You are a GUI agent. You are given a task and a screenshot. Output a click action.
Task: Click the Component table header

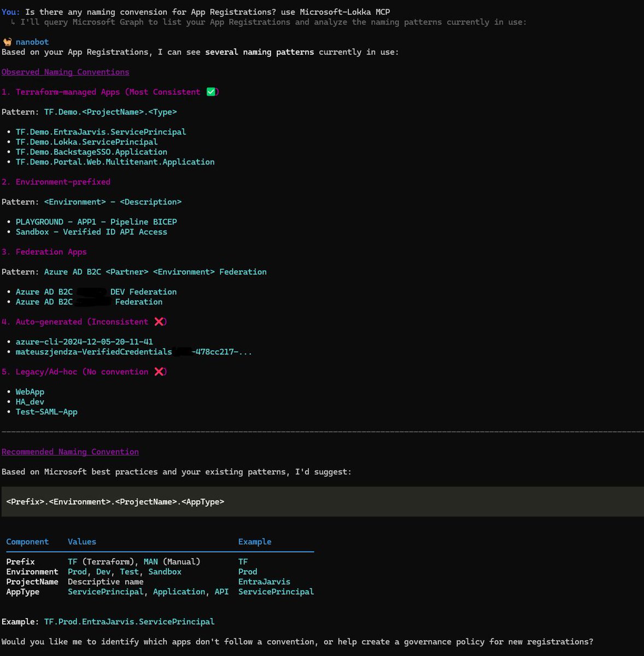tap(27, 542)
